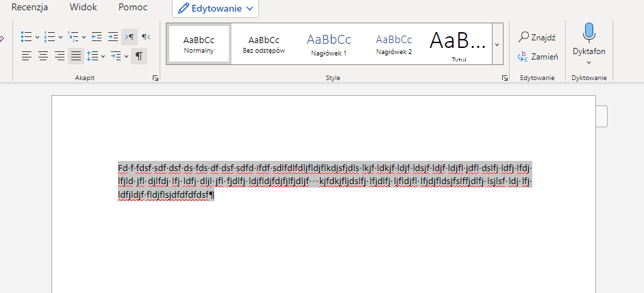Align text to the left
644x293 pixels.
point(27,56)
